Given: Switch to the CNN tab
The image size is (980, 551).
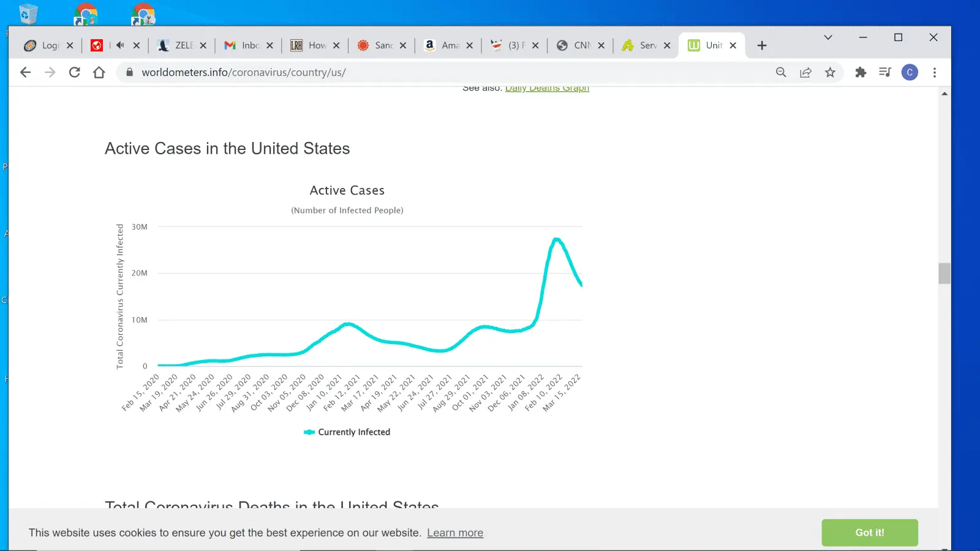Looking at the screenshot, I should click(576, 45).
